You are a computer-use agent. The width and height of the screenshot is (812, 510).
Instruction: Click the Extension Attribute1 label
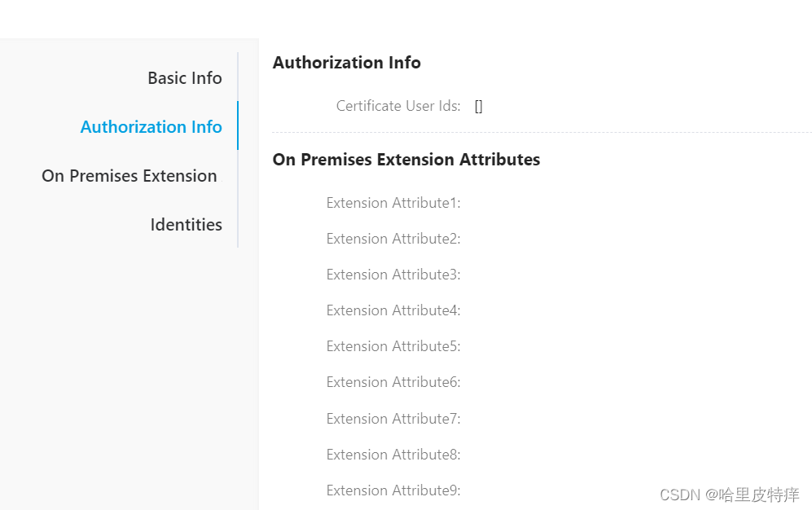393,203
